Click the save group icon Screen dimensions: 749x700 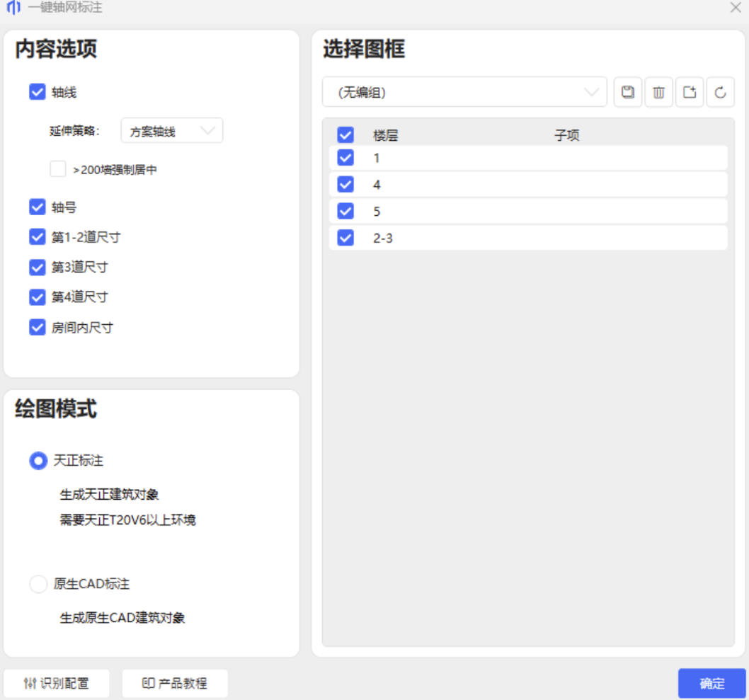[x=627, y=92]
